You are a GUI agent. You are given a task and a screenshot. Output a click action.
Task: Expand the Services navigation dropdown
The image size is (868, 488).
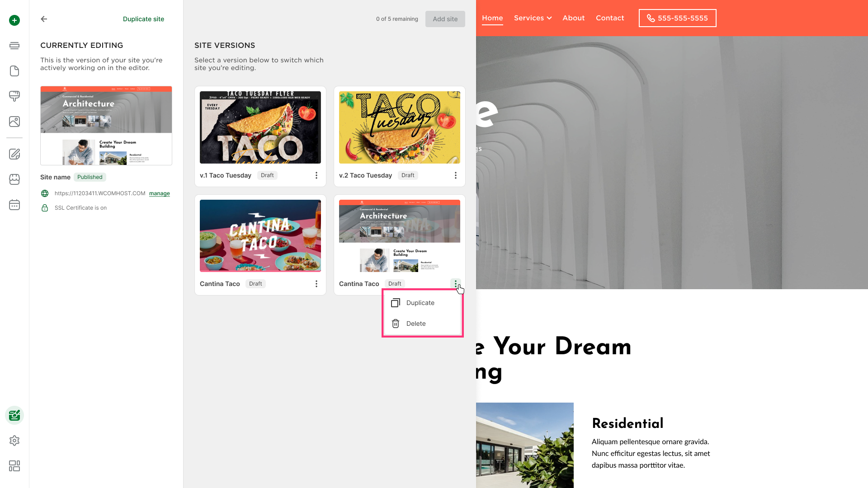[533, 18]
